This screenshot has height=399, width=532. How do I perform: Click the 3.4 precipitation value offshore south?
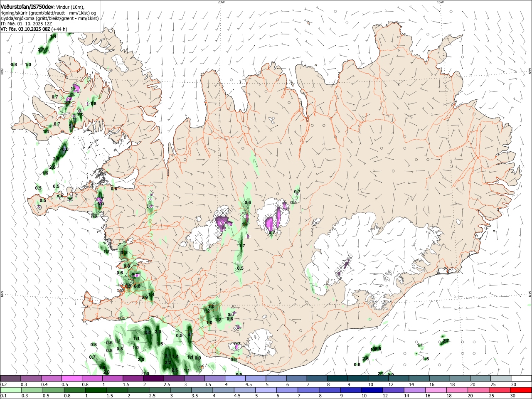[148, 332]
